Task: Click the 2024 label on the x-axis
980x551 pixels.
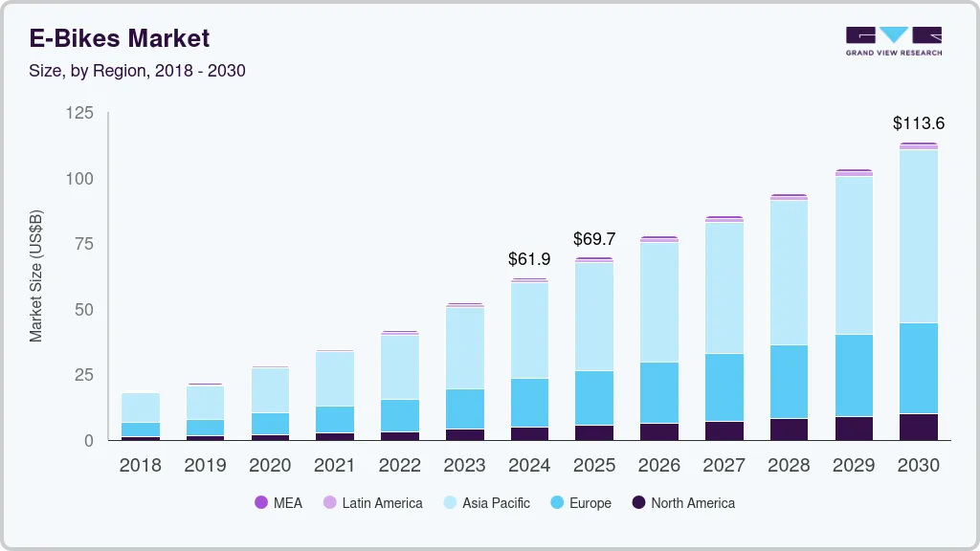Action: (529, 466)
